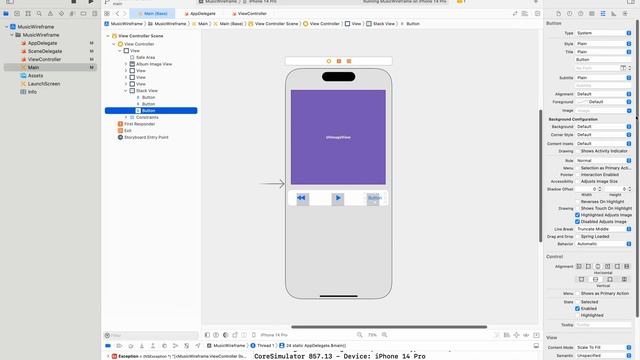
Task: Open the Find navigator magnifier icon
Action: pos(39,13)
